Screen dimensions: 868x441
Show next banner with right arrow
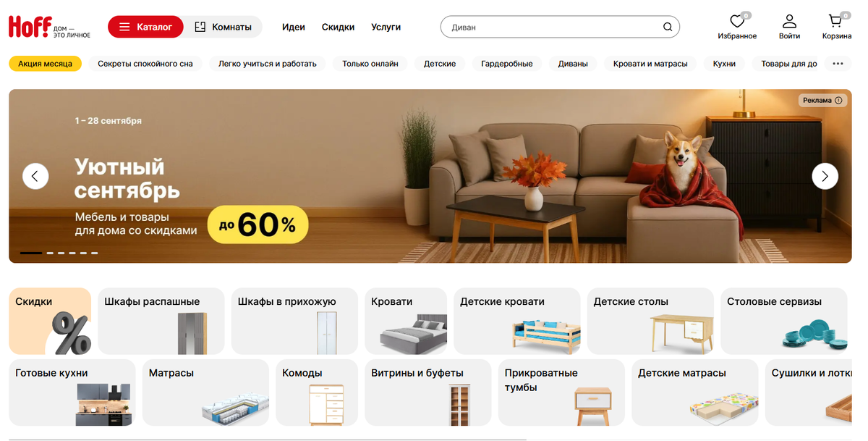825,176
